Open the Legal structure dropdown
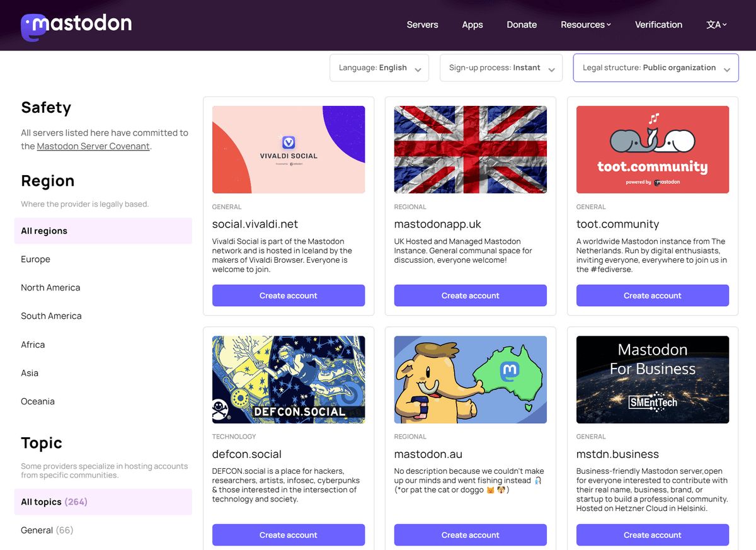The image size is (756, 550). pos(655,68)
